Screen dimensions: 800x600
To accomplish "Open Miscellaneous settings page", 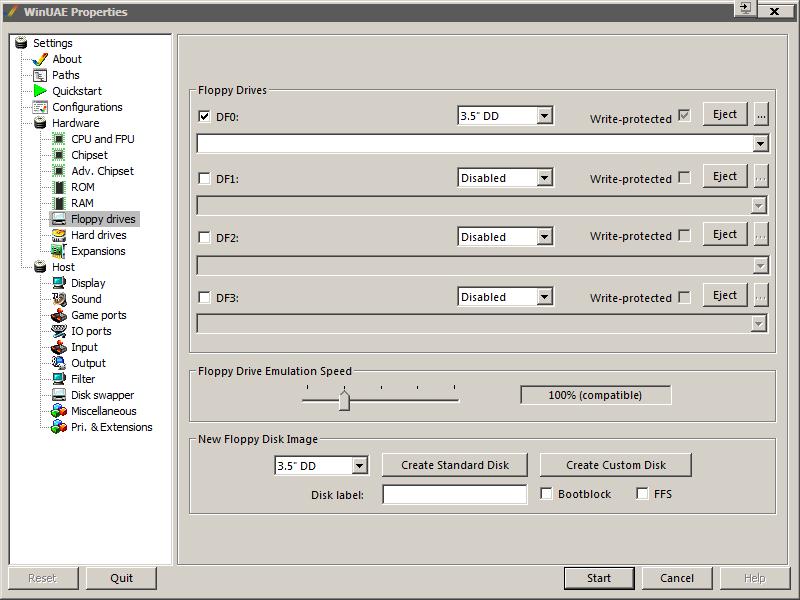I will pyautogui.click(x=104, y=411).
